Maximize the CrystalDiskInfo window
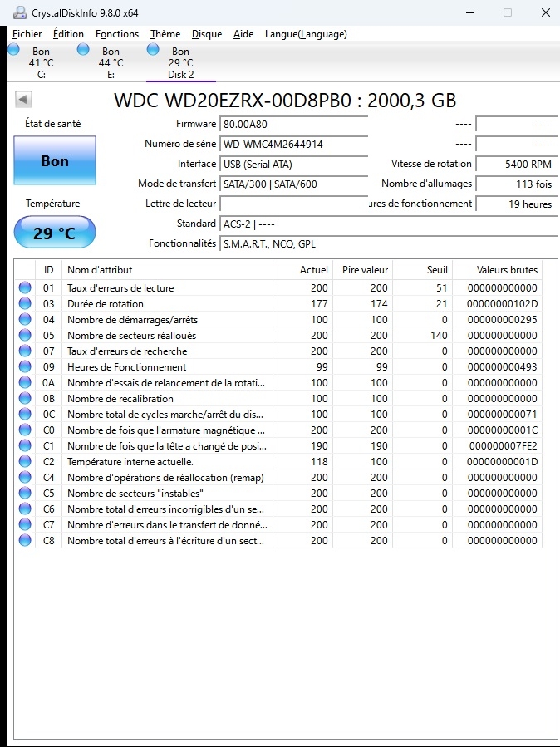This screenshot has width=560, height=747. tap(508, 12)
